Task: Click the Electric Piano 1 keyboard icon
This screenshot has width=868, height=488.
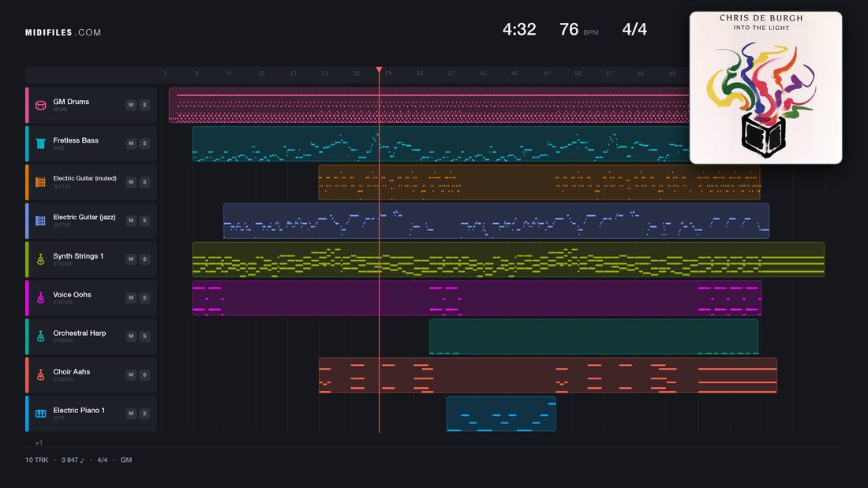Action: pyautogui.click(x=40, y=413)
